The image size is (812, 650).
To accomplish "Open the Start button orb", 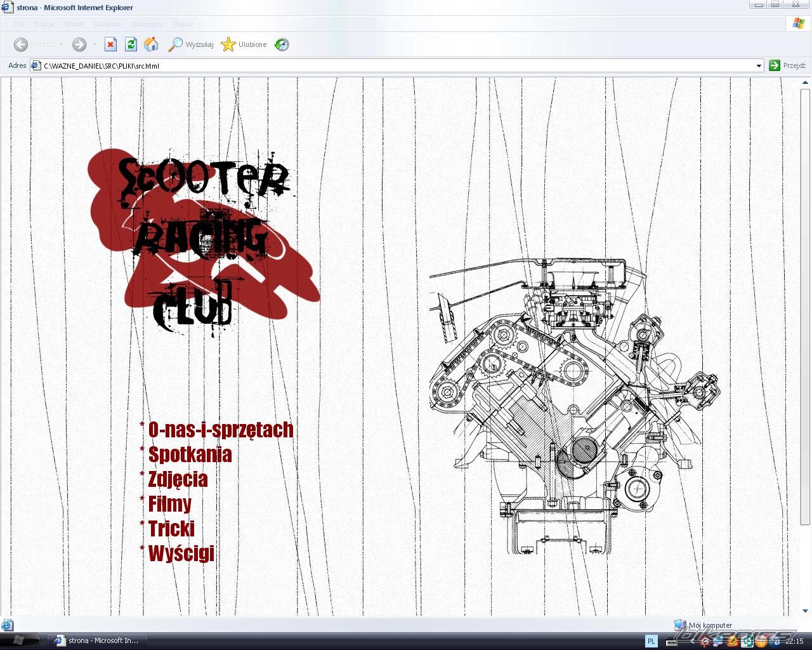I will click(18, 640).
